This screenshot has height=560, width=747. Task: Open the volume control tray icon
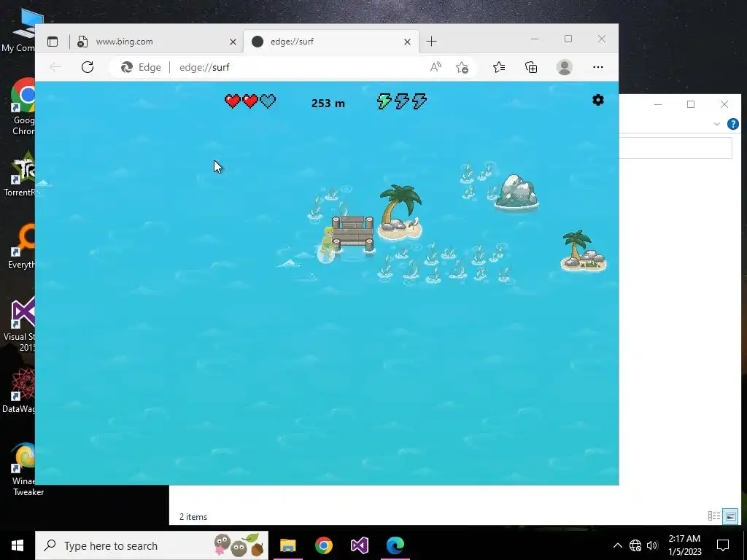[652, 545]
